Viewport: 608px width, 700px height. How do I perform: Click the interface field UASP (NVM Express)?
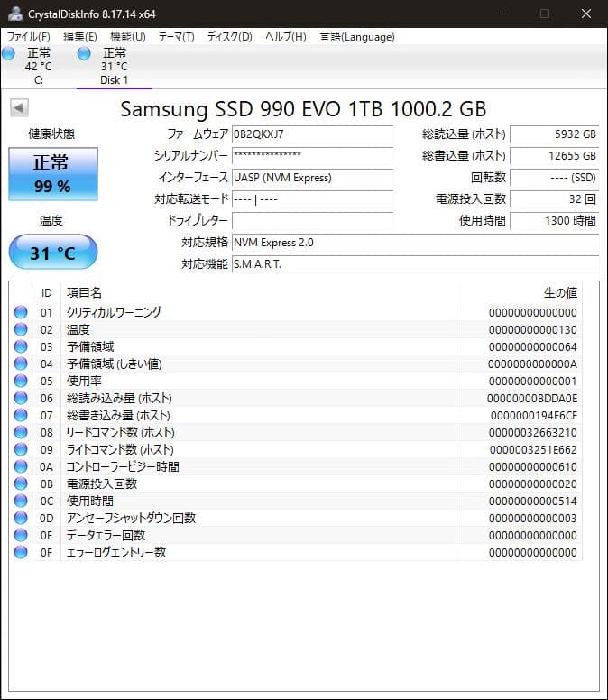pyautogui.click(x=312, y=177)
